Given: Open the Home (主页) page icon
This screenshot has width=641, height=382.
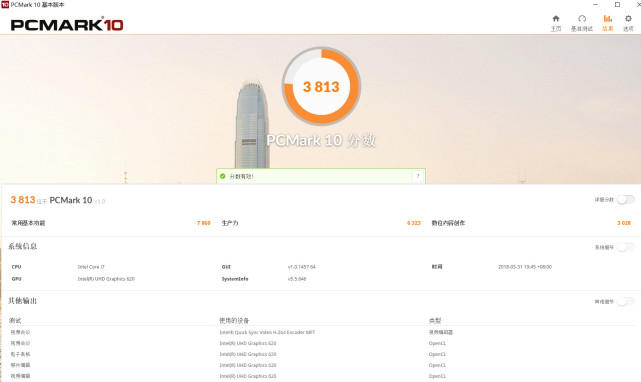Looking at the screenshot, I should point(556,23).
